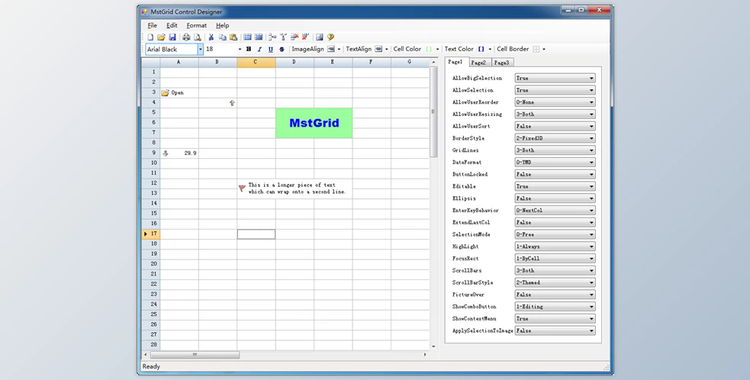Screen dimensions: 750x380
Task: Select column header C
Action: click(x=256, y=62)
